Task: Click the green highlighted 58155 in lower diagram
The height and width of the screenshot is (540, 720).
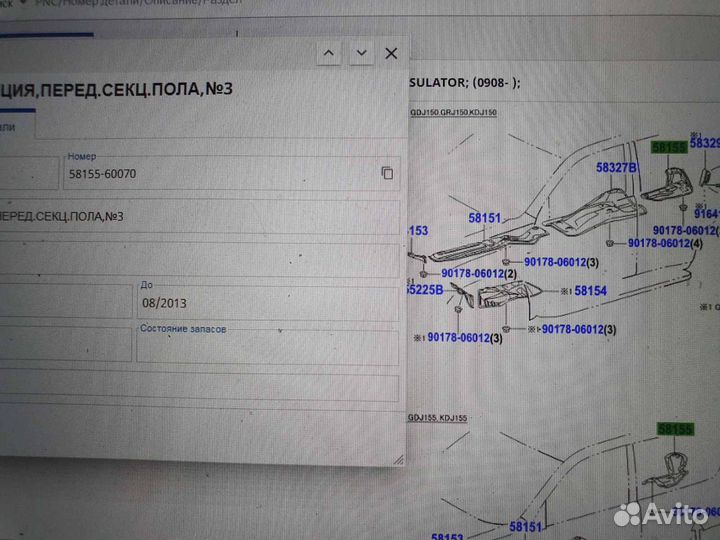Action: (675, 429)
